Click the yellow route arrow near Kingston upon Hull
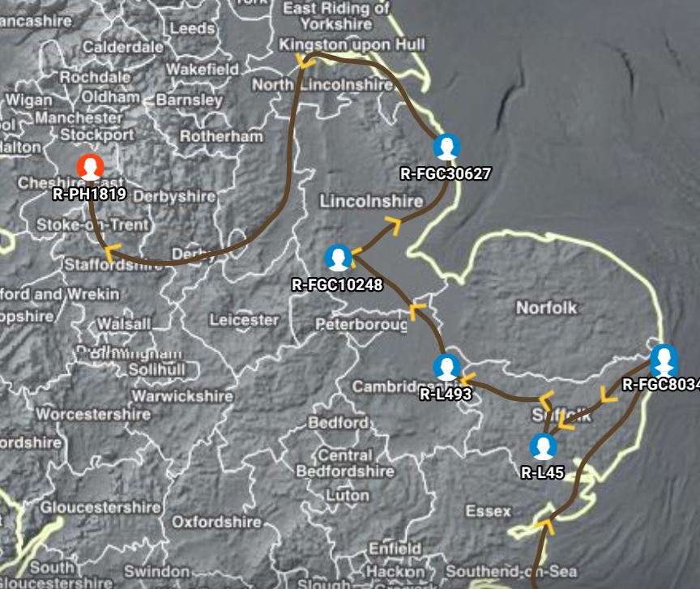Viewport: 700px width, 589px height. (306, 62)
